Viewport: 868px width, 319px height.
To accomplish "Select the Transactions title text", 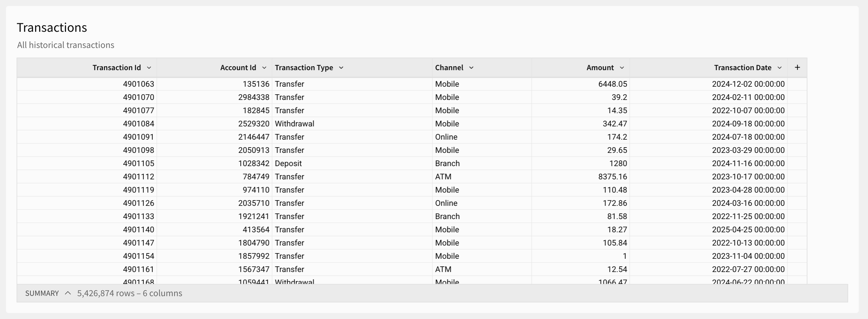I will coord(52,27).
